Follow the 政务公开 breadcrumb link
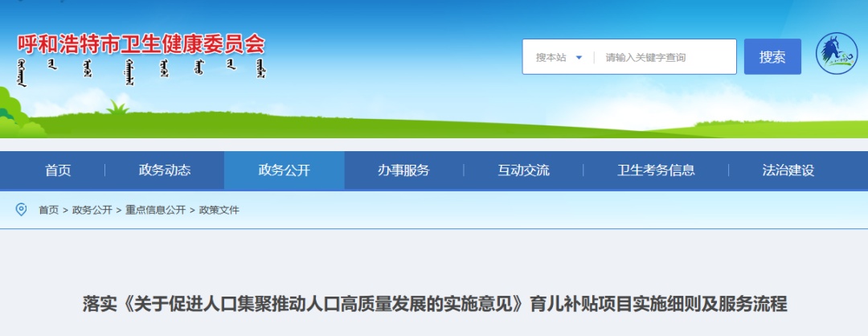 pos(92,210)
